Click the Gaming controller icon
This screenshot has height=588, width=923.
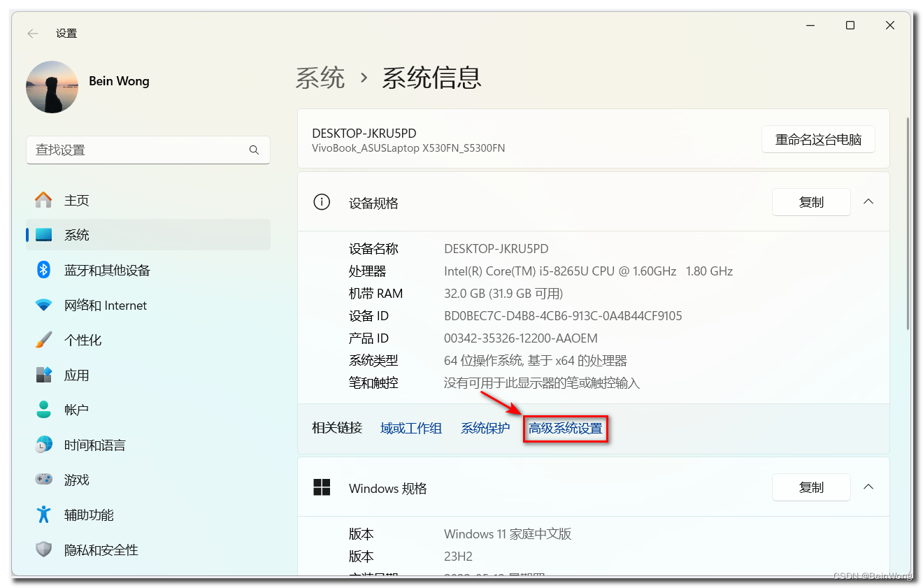[x=43, y=480]
